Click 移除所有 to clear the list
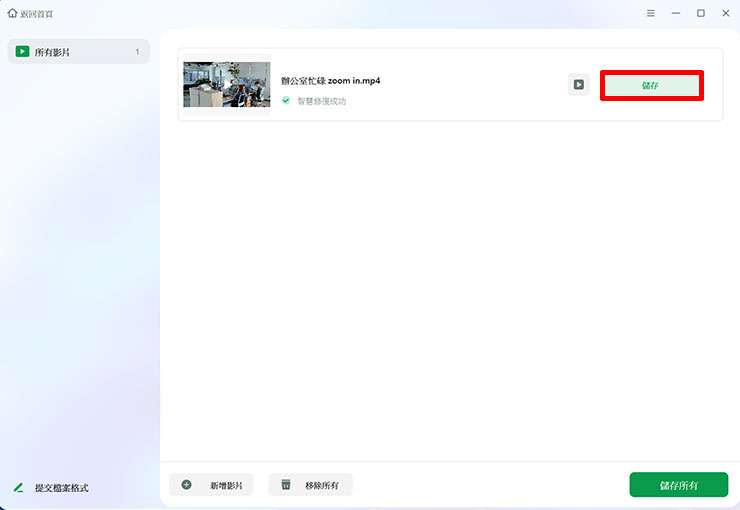 [311, 485]
